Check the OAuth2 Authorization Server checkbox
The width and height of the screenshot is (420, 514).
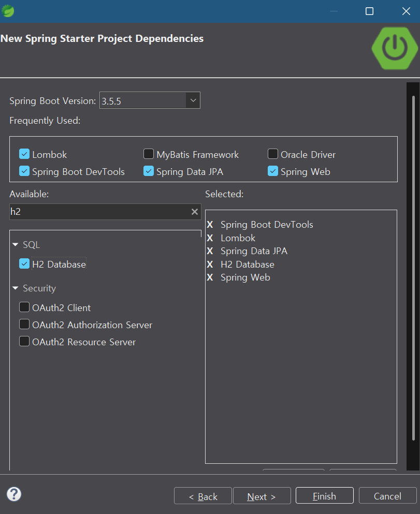pos(24,324)
